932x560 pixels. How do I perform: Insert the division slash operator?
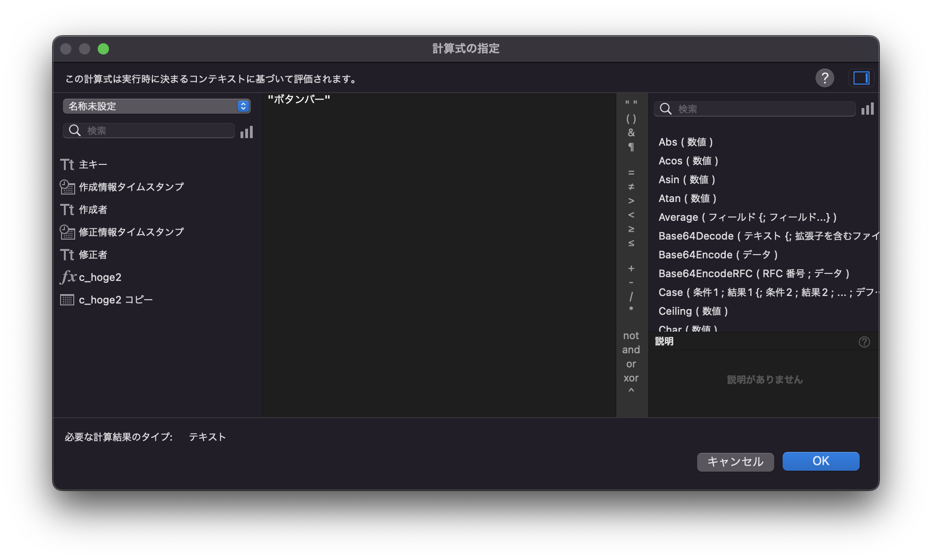(x=631, y=297)
